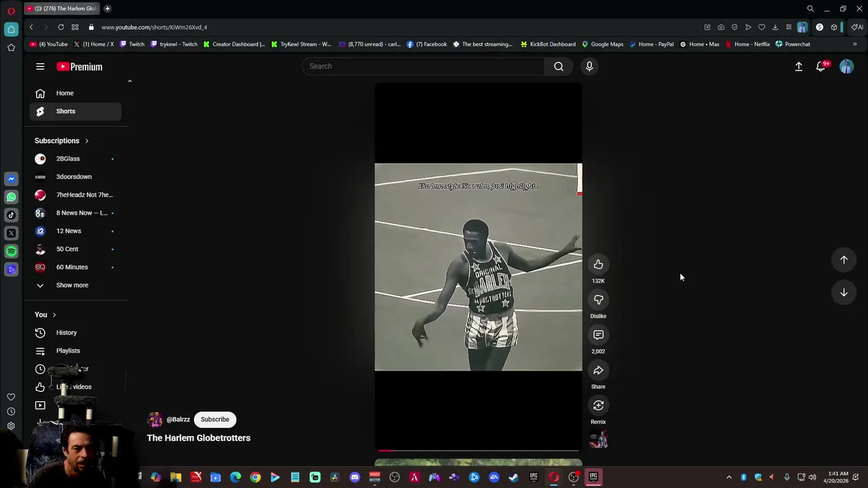Open Spotify in the Opera sidebar

[x=11, y=251]
